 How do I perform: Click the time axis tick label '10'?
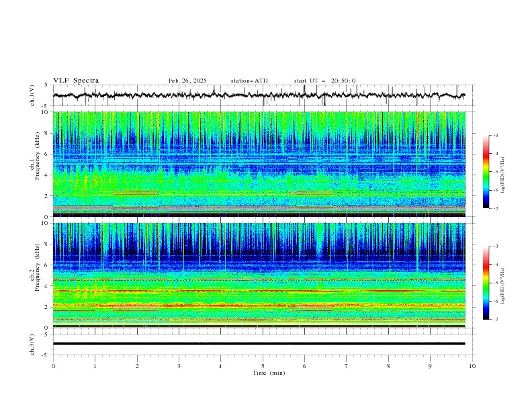tap(472, 366)
